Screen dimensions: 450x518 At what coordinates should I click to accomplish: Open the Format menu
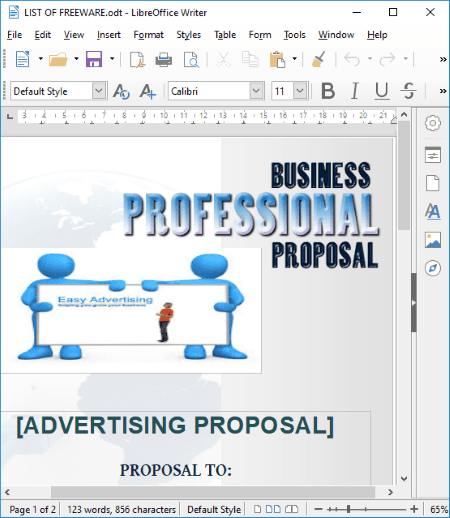coord(148,35)
